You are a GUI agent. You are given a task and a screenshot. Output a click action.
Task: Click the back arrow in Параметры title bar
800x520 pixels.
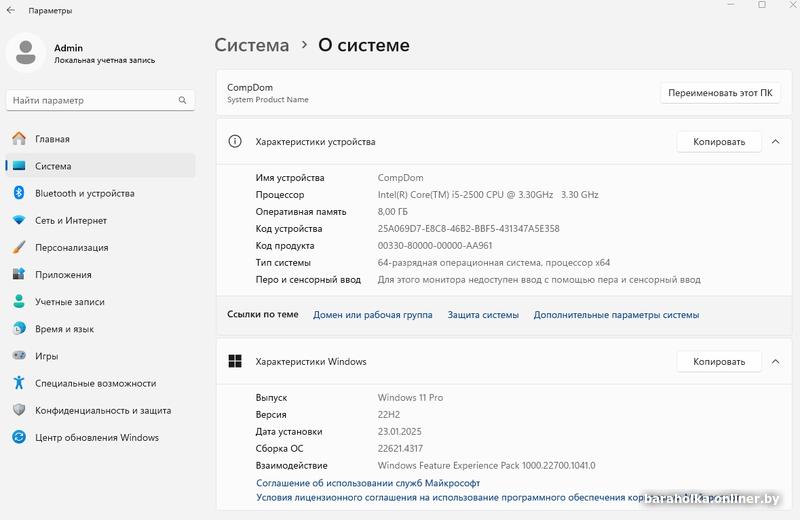click(x=11, y=10)
